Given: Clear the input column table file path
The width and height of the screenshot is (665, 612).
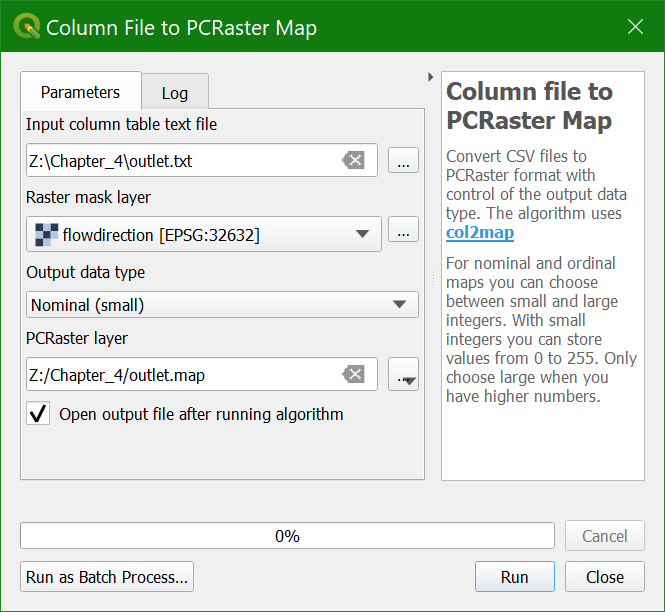Looking at the screenshot, I should coord(353,160).
